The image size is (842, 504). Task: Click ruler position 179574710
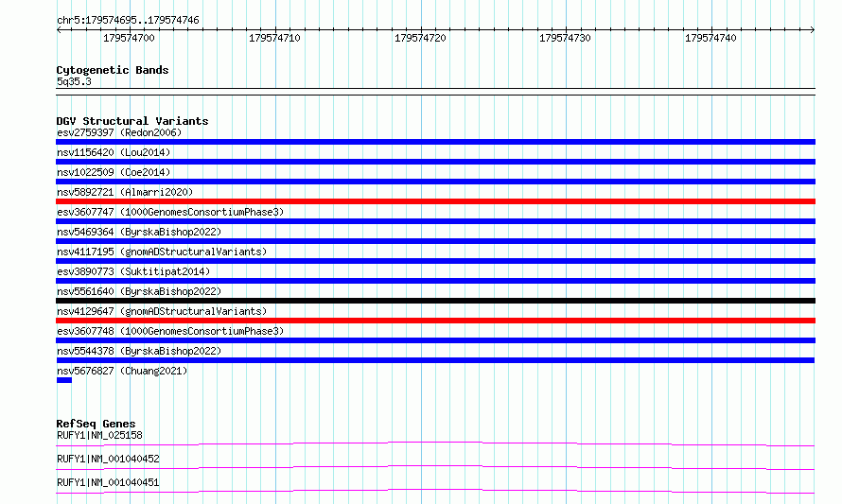point(274,38)
